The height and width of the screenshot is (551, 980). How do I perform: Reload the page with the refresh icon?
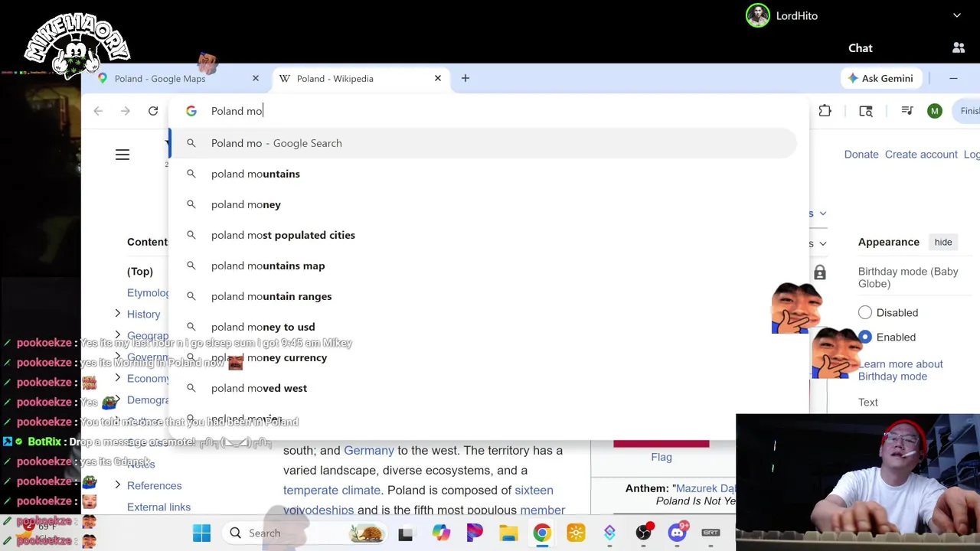(x=153, y=111)
